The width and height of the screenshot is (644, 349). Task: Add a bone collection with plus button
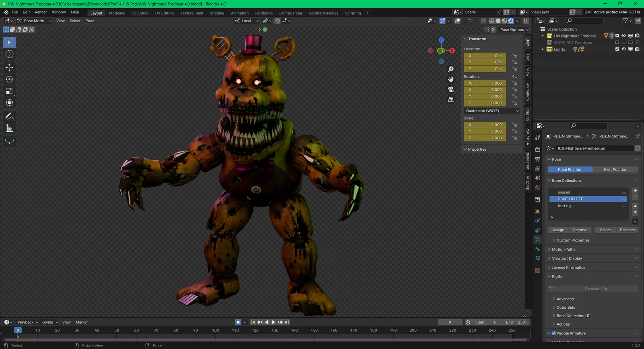pos(635,191)
